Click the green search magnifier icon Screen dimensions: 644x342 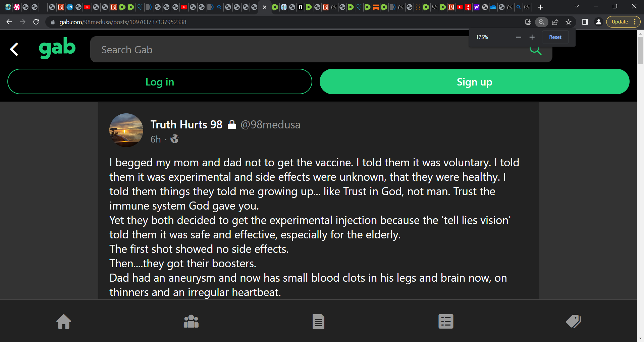point(535,50)
